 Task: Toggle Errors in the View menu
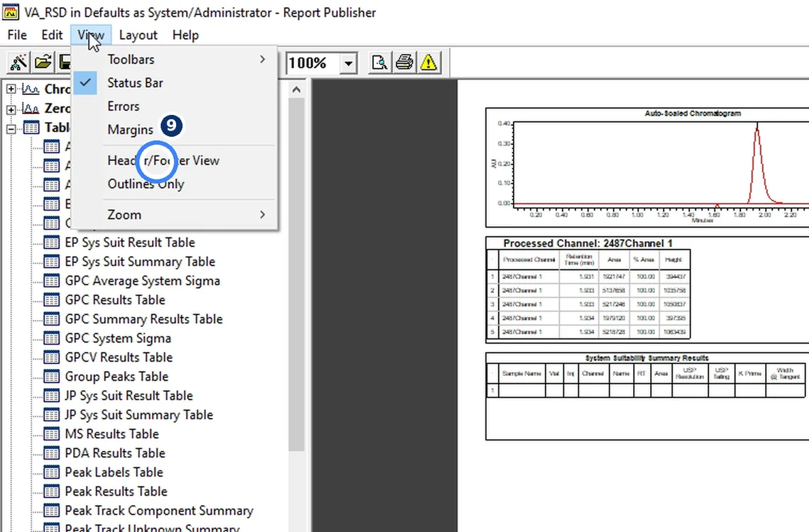(x=174, y=106)
